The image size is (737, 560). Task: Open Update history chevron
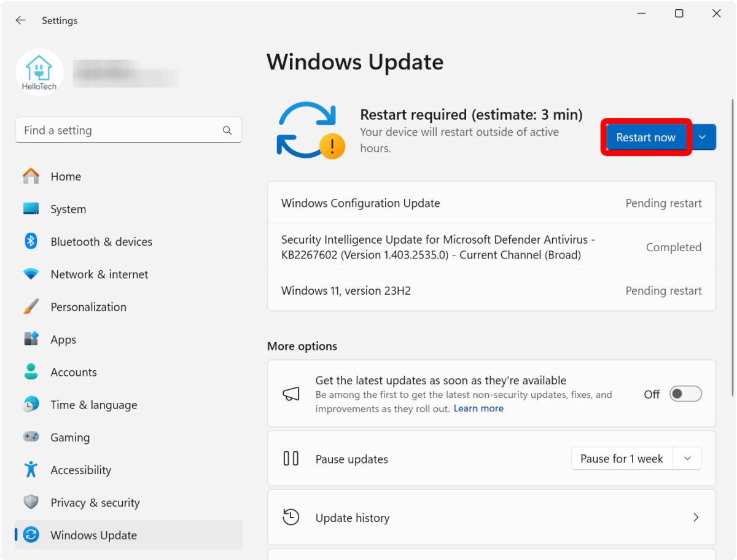tap(695, 518)
